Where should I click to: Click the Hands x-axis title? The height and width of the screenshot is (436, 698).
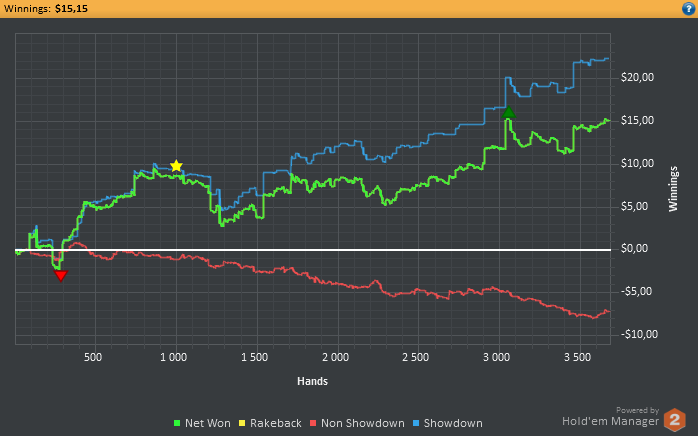pos(312,381)
